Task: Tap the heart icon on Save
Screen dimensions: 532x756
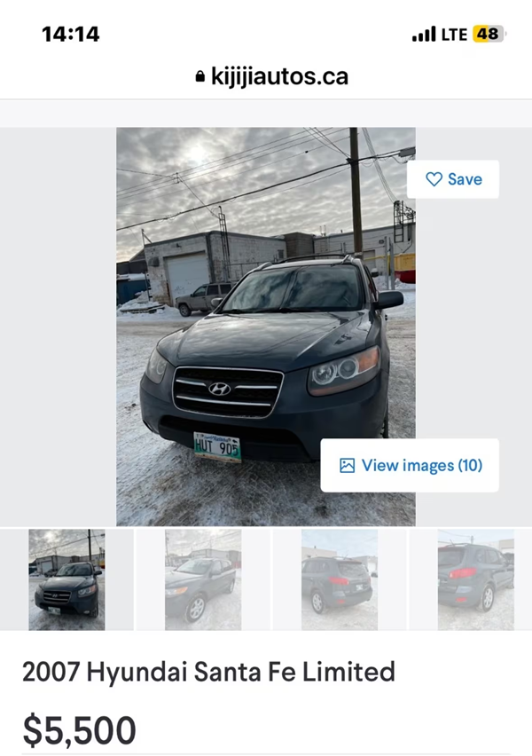Action: click(434, 179)
